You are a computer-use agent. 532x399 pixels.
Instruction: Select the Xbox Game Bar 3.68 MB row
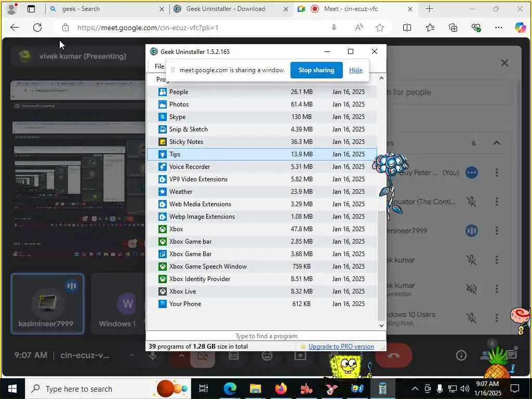click(262, 254)
